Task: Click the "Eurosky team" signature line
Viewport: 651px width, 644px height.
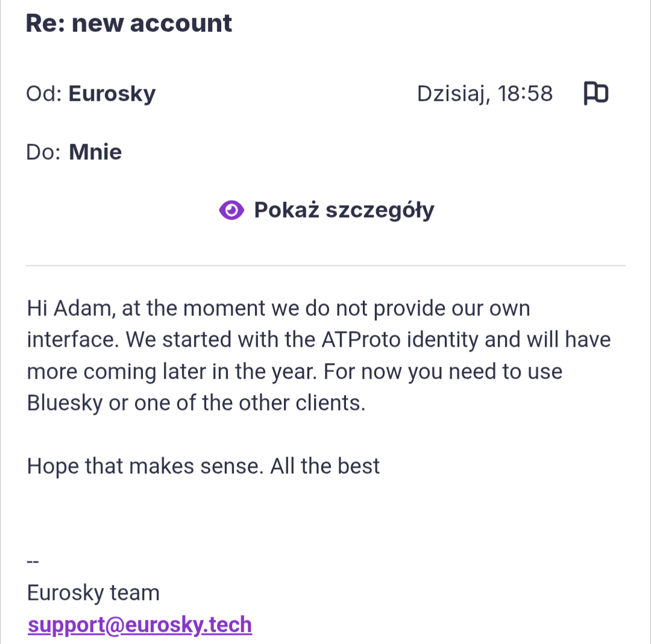Action: (x=93, y=593)
